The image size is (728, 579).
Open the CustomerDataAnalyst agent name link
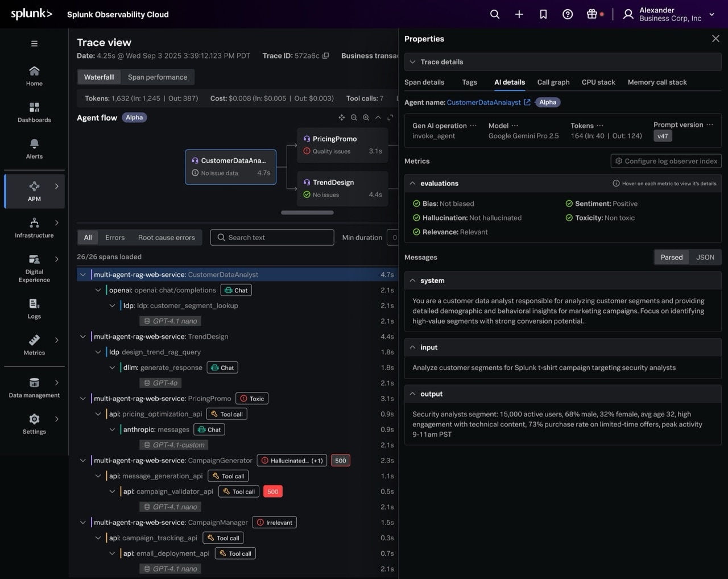click(483, 102)
